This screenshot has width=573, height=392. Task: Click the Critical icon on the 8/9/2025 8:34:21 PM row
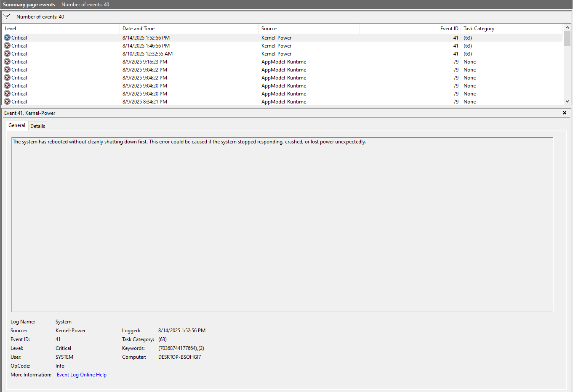point(7,101)
